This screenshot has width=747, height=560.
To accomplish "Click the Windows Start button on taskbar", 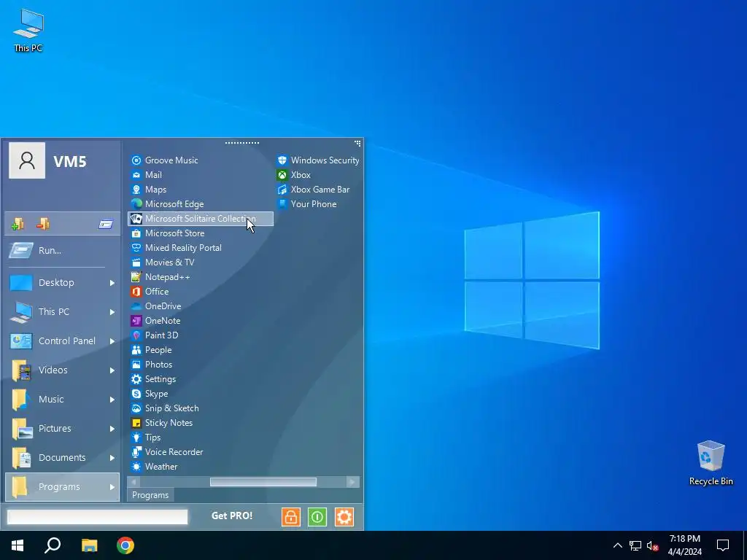I will (18, 545).
